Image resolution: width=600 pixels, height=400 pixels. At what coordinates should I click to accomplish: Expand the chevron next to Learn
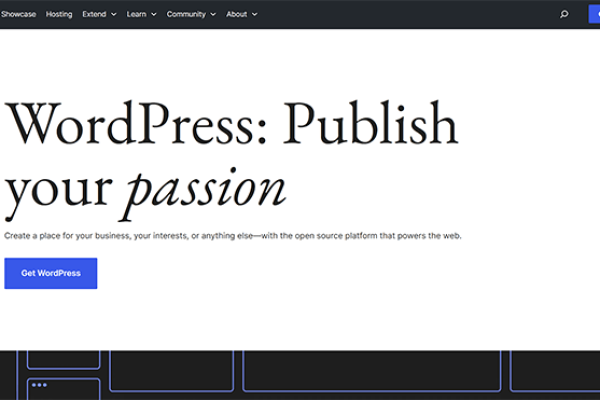point(153,15)
